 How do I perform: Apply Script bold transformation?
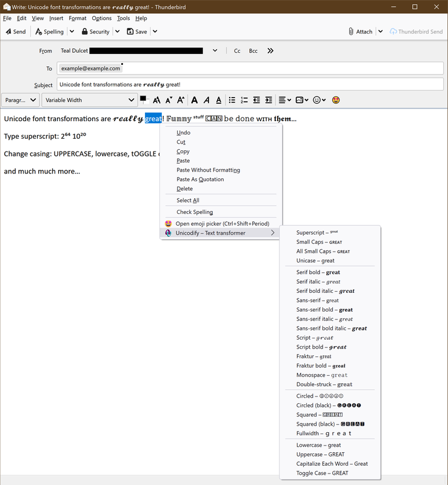[x=330, y=347]
